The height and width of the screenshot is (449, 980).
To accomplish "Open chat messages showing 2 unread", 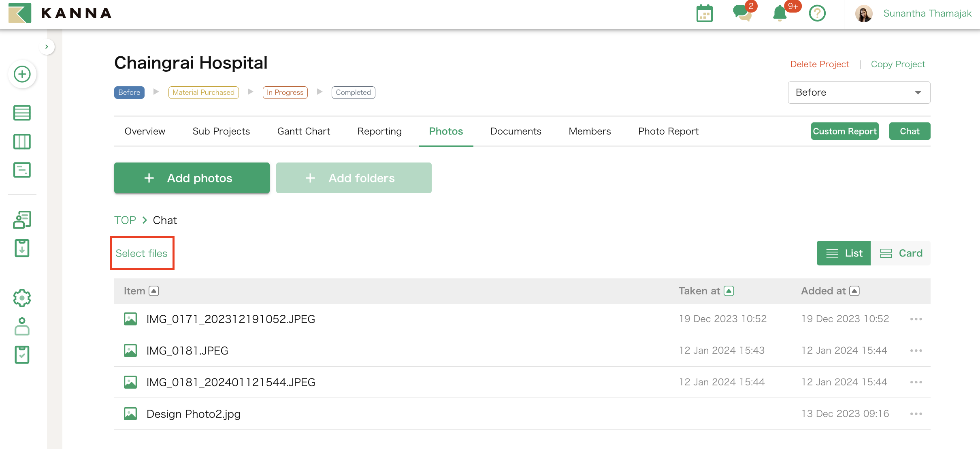I will click(x=742, y=13).
